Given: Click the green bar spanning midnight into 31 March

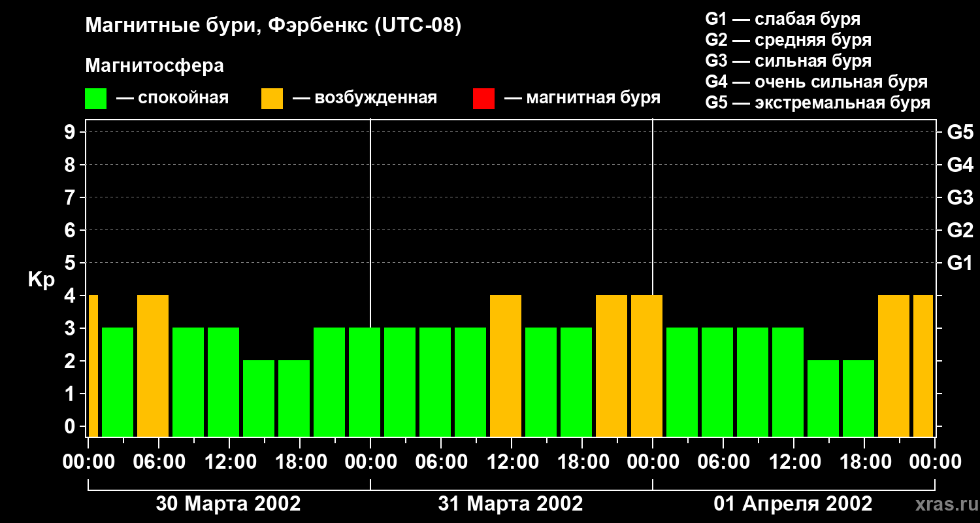Looking at the screenshot, I should tap(365, 382).
